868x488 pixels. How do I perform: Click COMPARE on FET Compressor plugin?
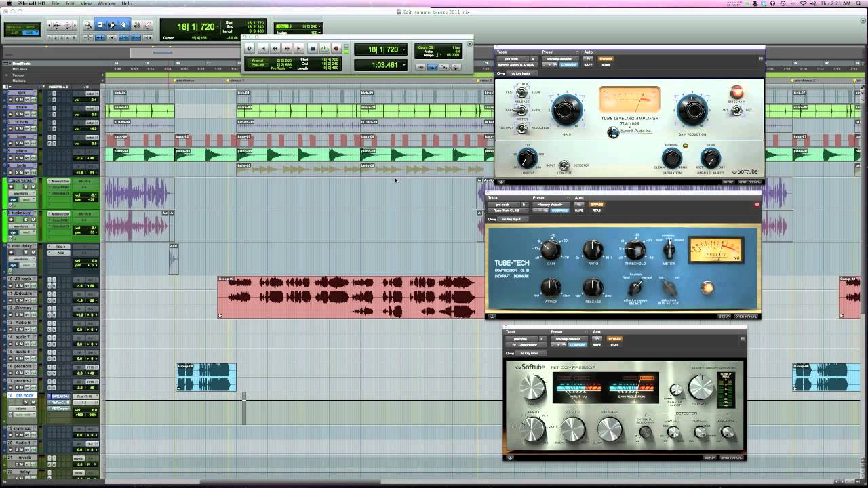coord(578,345)
